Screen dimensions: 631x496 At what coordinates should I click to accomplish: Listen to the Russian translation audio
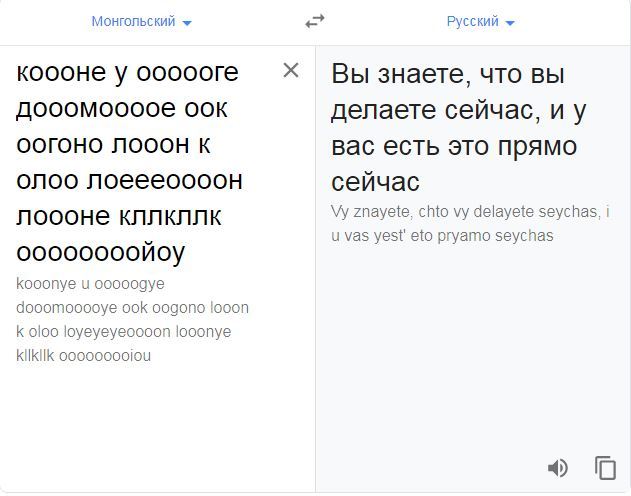coord(558,467)
